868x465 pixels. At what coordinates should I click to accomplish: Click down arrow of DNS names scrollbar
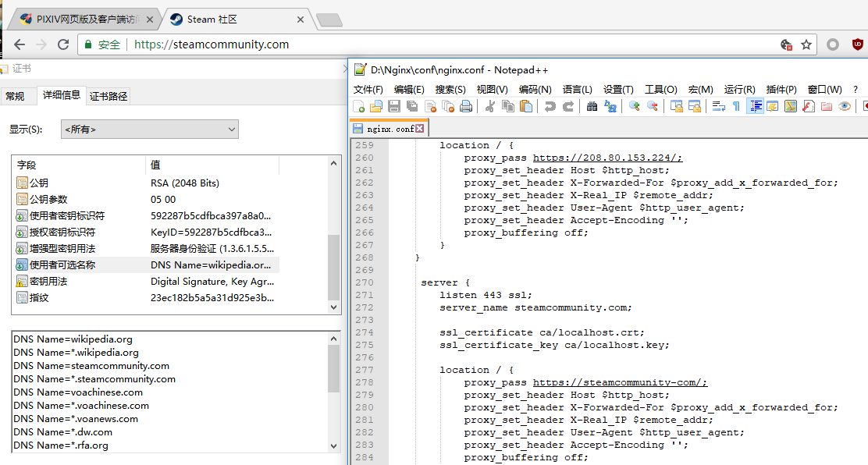(333, 446)
